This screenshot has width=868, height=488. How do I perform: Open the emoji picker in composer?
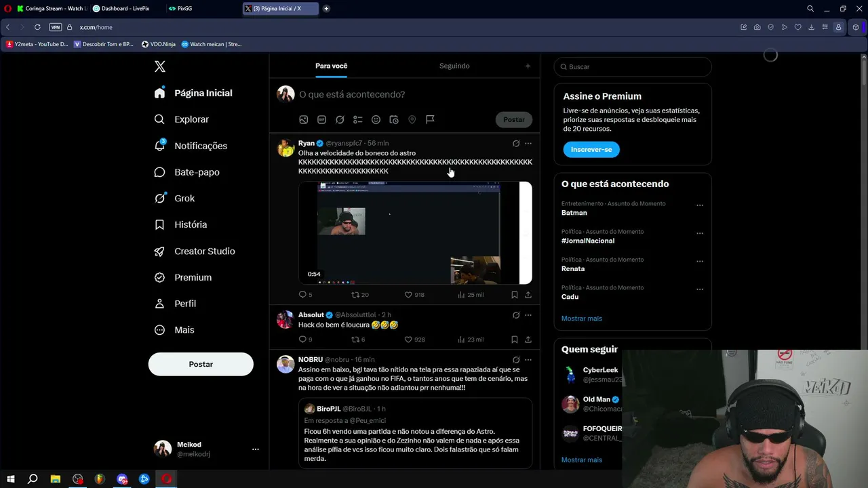376,120
